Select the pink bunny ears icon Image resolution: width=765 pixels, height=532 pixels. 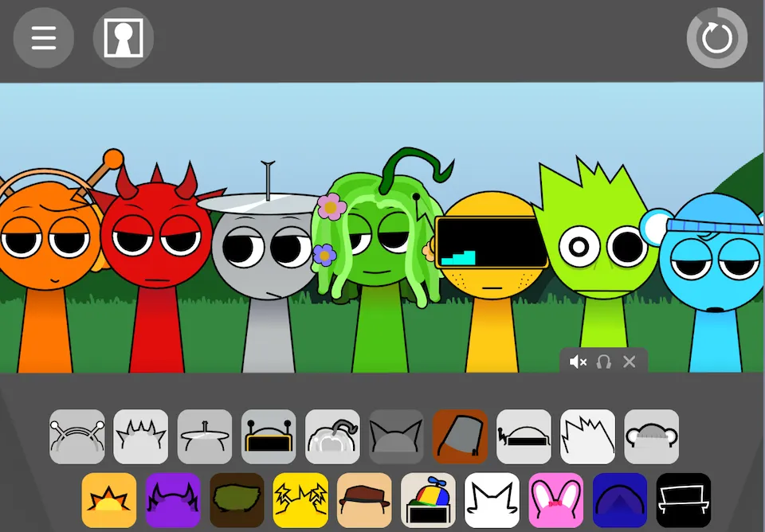pos(555,500)
